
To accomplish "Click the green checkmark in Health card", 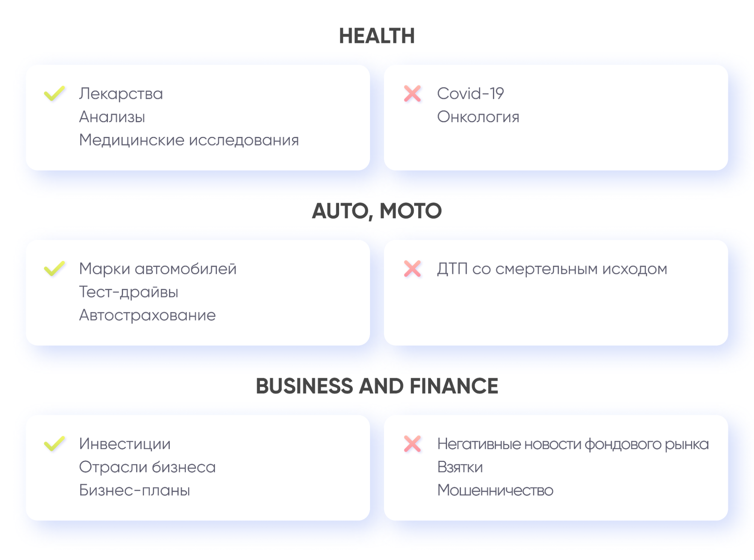I will [55, 94].
